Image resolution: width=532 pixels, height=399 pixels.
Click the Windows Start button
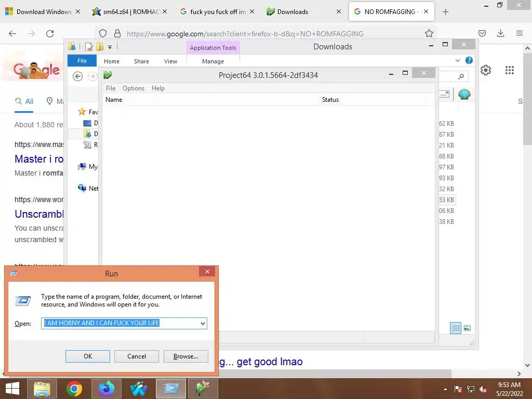tap(12, 389)
